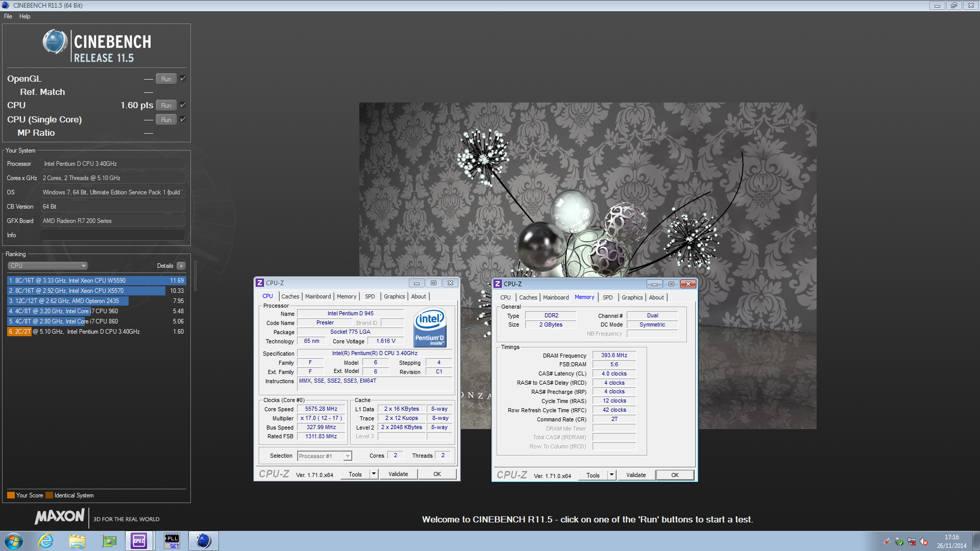Click the Info input field in Your System
980x551 pixels.
[112, 235]
